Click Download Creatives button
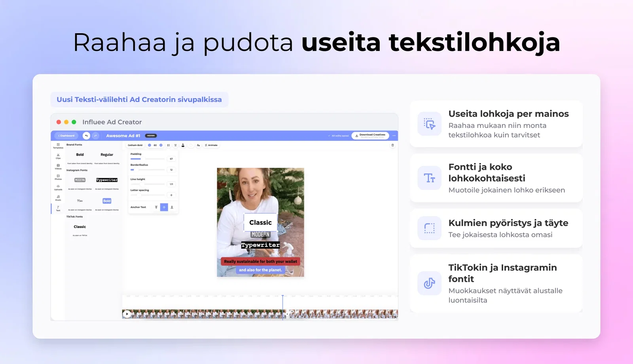 pos(370,135)
